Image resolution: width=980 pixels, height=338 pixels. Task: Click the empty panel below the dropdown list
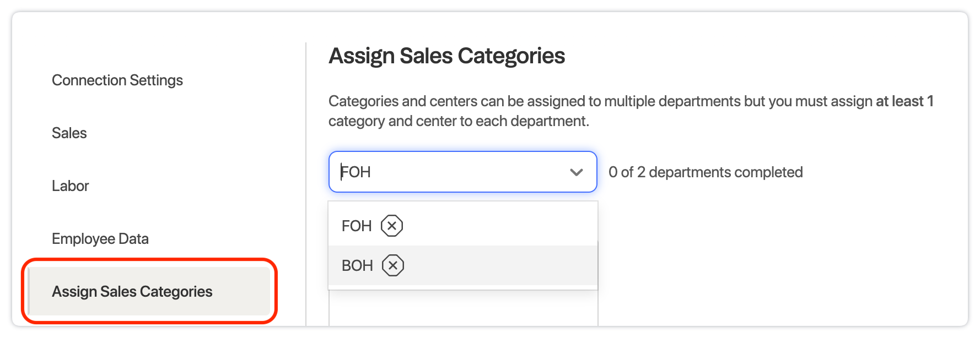coord(463,308)
